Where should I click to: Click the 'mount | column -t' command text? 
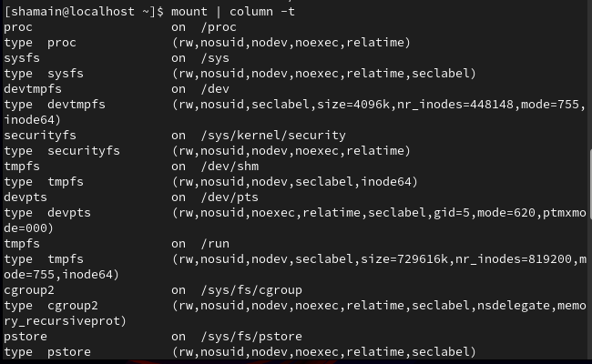click(x=232, y=12)
